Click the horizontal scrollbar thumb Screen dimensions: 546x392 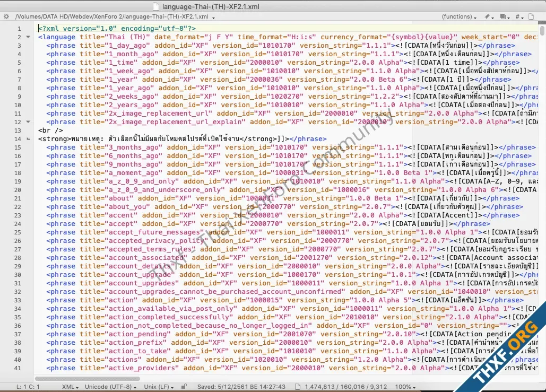point(88,378)
